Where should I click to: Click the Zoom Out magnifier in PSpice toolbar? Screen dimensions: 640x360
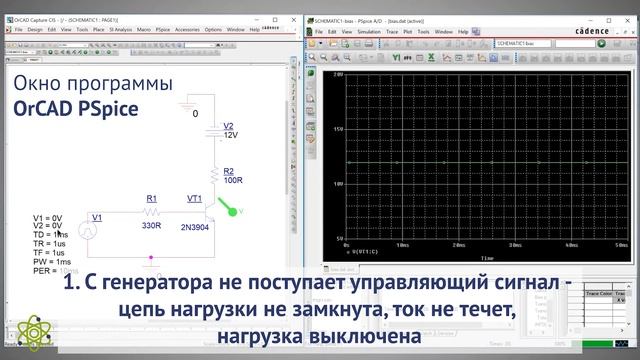pyautogui.click(x=324, y=58)
